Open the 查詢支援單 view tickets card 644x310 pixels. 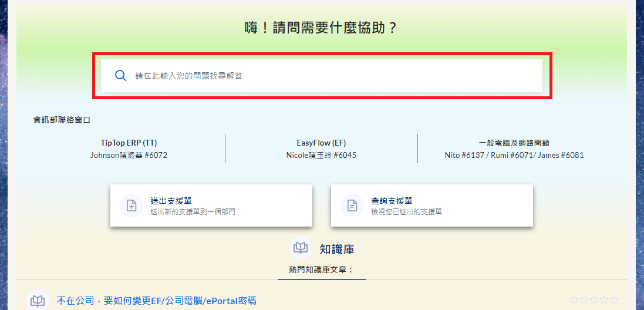(432, 205)
